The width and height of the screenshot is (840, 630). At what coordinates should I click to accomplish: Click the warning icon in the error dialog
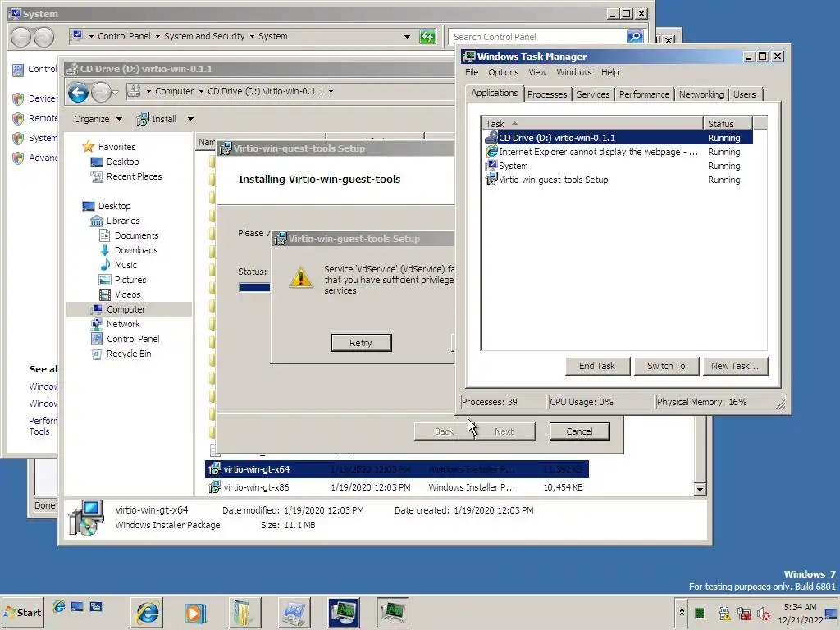point(300,277)
